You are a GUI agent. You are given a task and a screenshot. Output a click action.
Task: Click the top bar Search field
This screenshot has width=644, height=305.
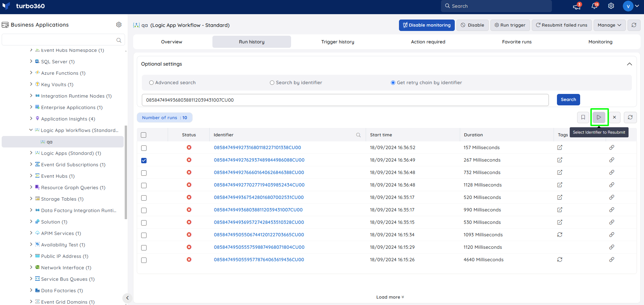tap(496, 6)
